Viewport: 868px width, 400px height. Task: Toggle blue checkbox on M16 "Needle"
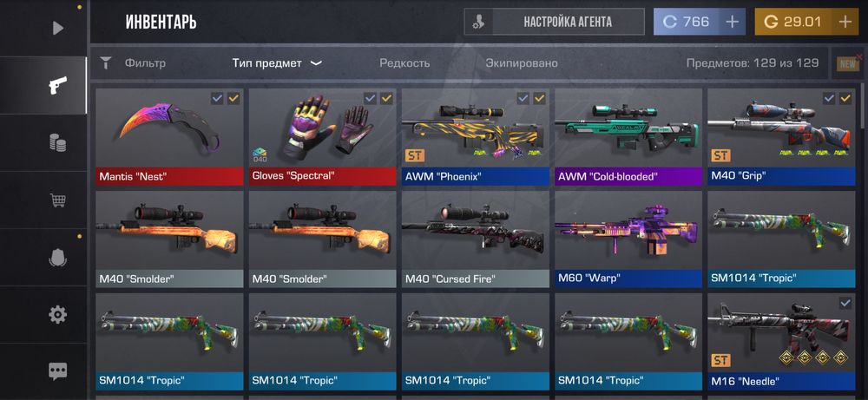(845, 303)
